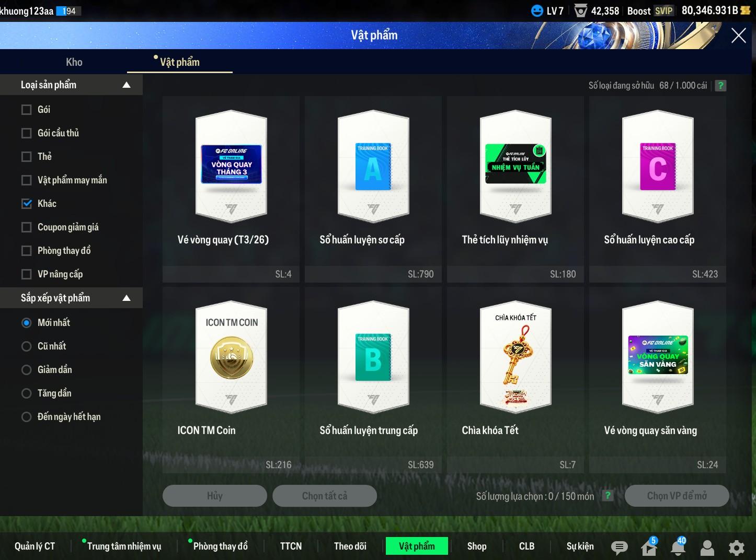Collapse the Loại sản phẩm section

coord(126,85)
